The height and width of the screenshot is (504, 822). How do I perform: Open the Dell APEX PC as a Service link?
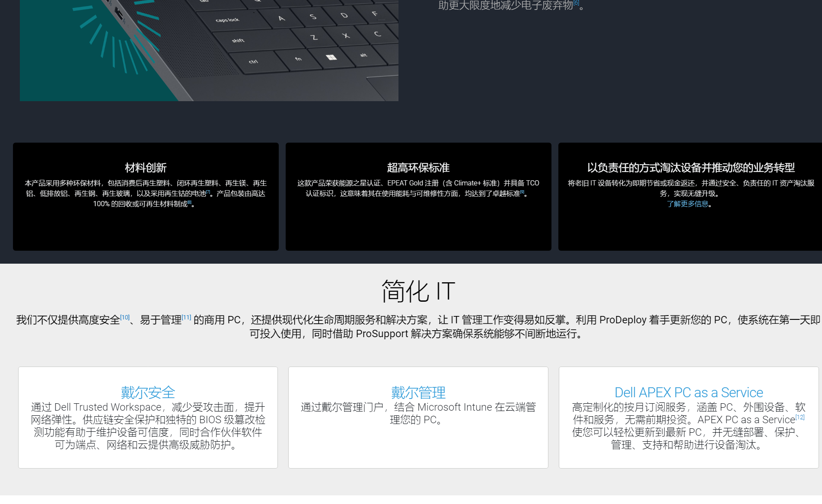688,392
